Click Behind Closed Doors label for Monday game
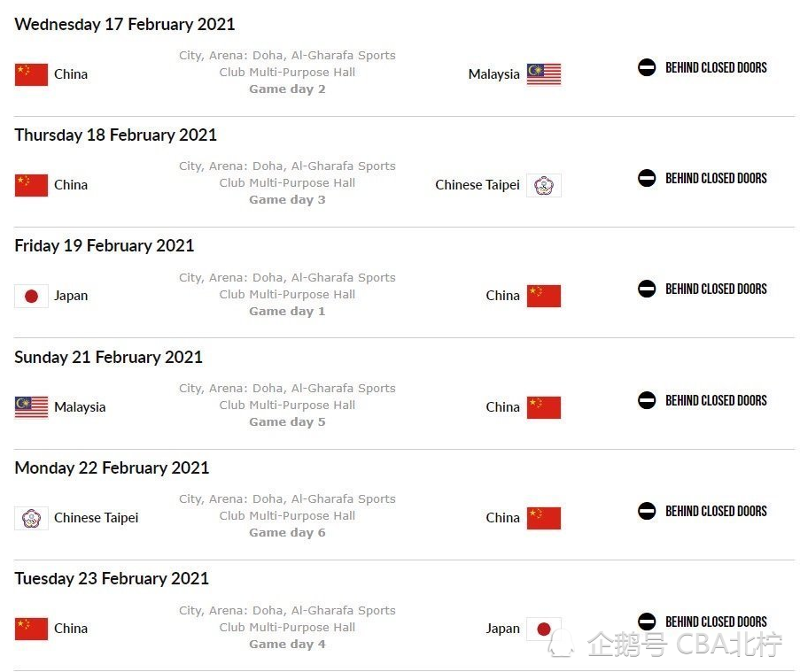The height and width of the screenshot is (672, 800). [x=716, y=511]
